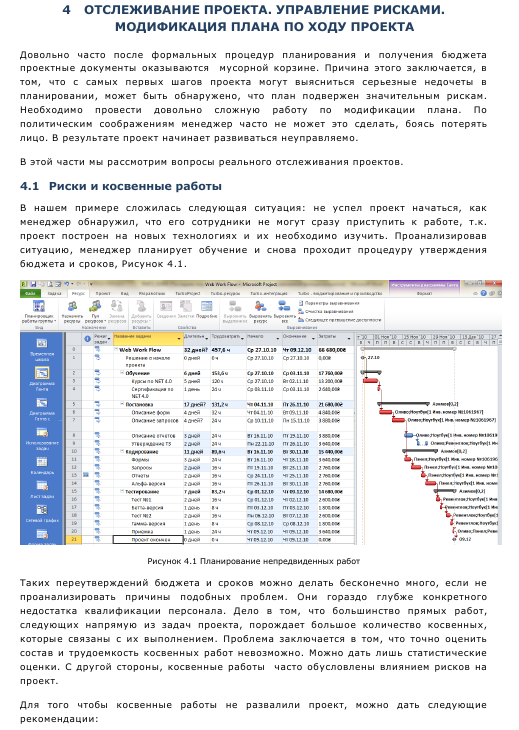Viewport: 519px width, 730px height.
Task: Click the blue Gantt bar for Описание отчетов
Action: (x=408, y=435)
